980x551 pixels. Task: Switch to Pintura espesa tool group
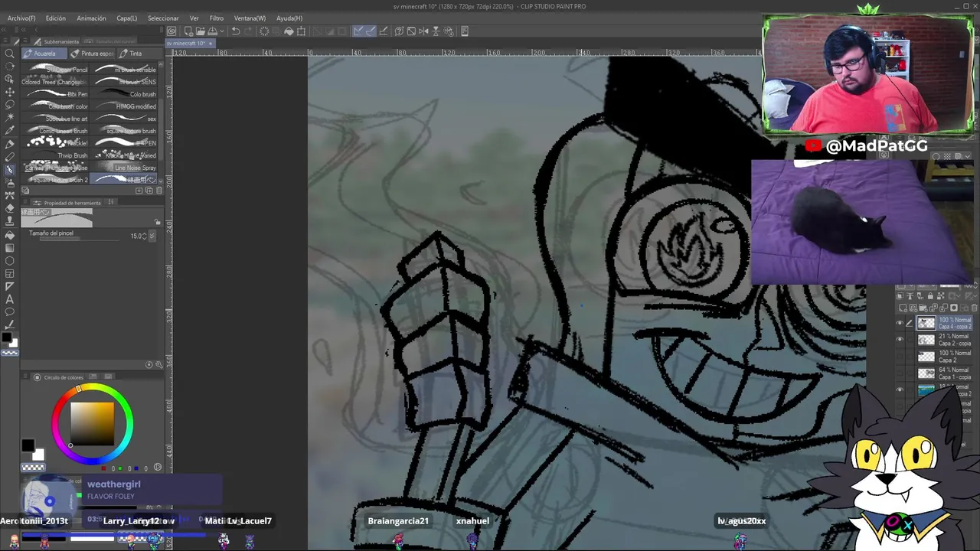pos(92,54)
